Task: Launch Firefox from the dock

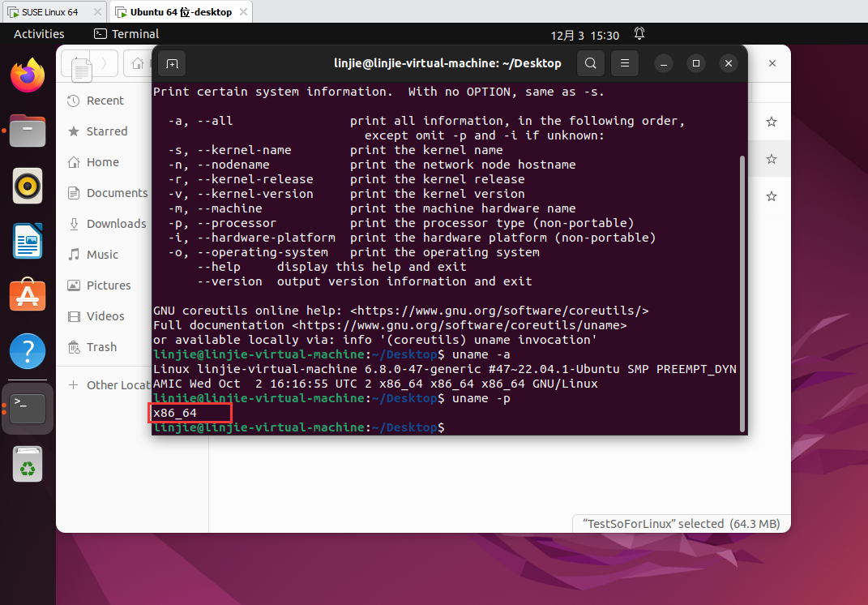Action: [x=27, y=75]
